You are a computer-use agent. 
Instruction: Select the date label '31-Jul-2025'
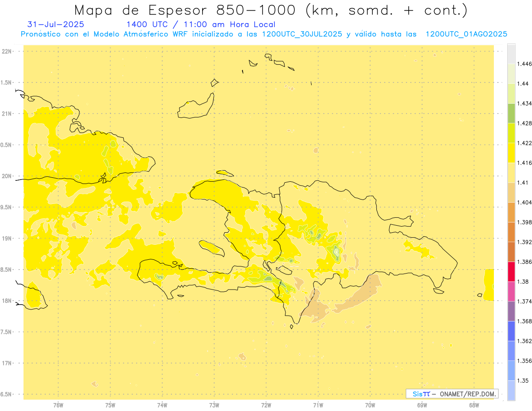55,24
